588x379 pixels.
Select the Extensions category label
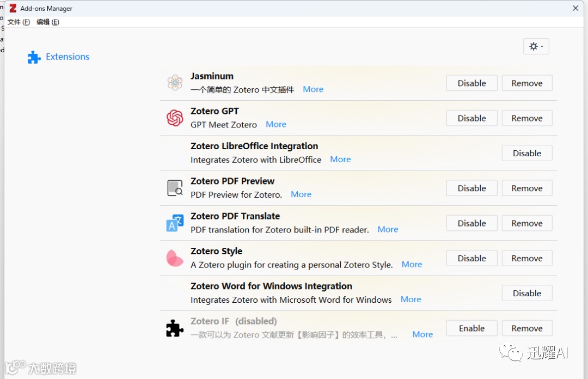68,57
